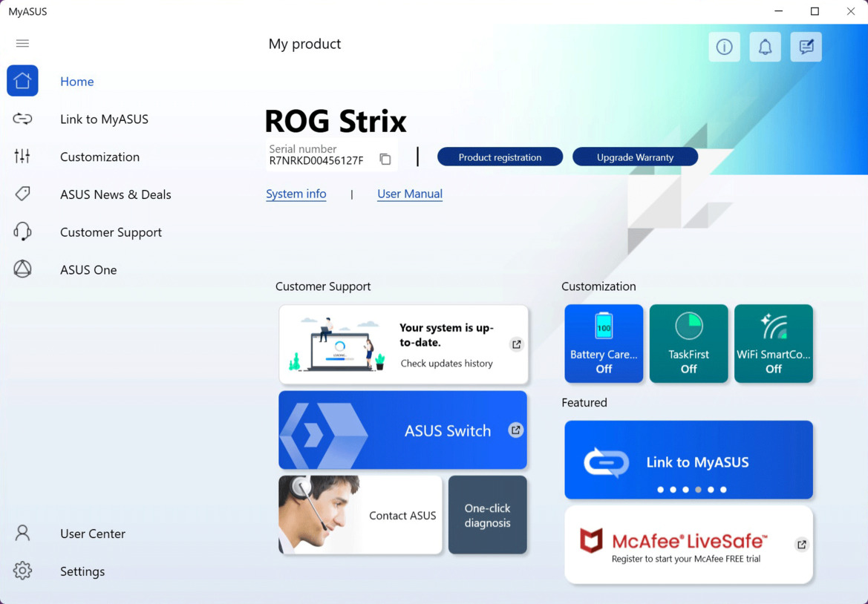Open Settings with the gear icon
Viewport: 868px width, 604px height.
tap(23, 571)
